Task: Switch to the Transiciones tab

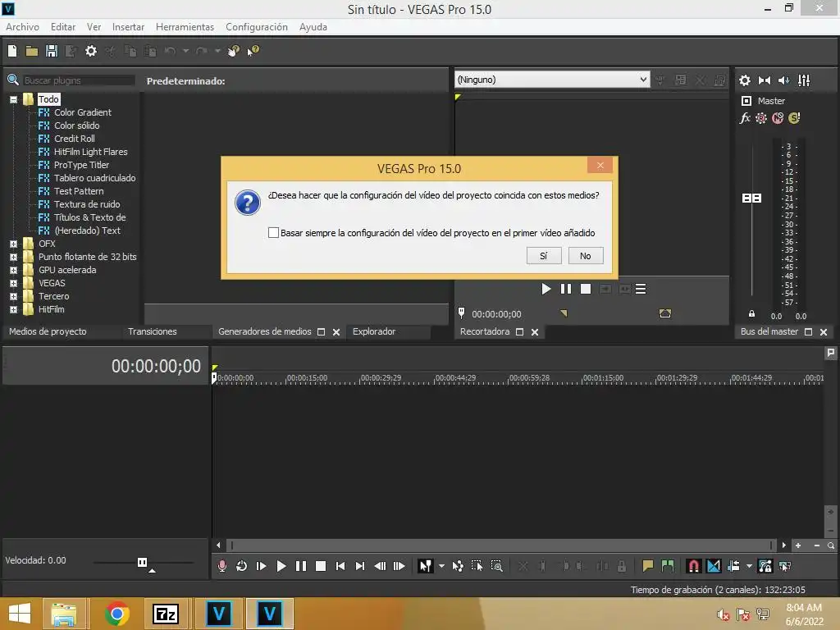Action: [152, 331]
